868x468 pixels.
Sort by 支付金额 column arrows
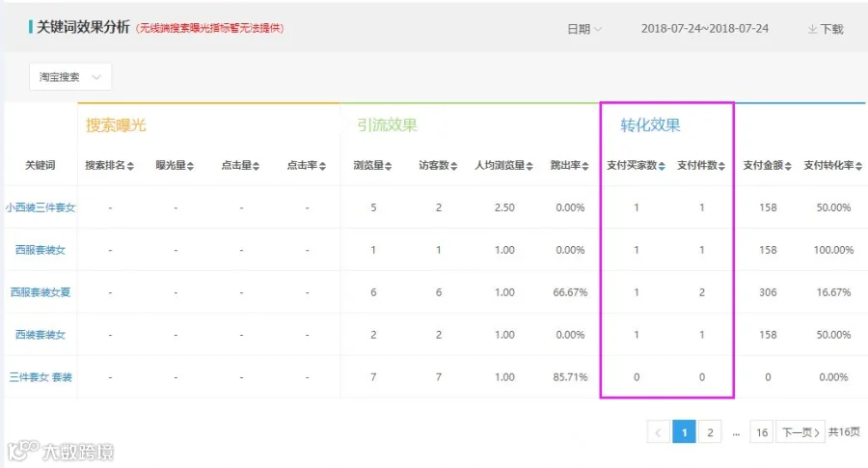788,166
